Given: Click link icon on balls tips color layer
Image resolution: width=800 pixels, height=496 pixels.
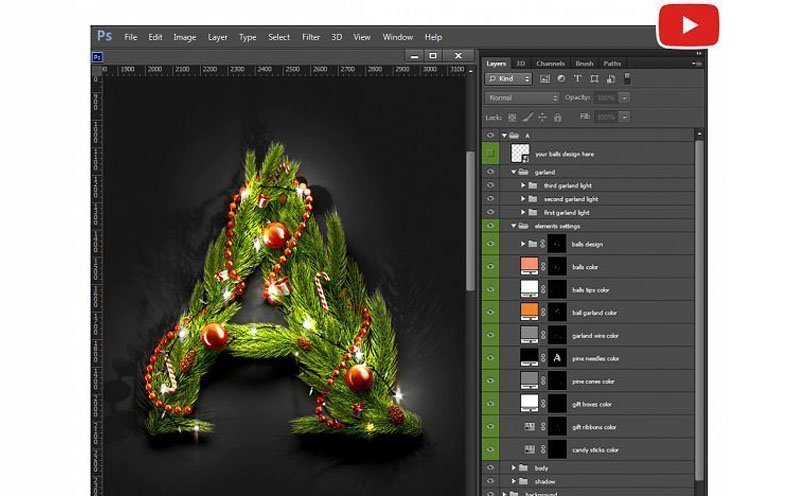Looking at the screenshot, I should 543,289.
